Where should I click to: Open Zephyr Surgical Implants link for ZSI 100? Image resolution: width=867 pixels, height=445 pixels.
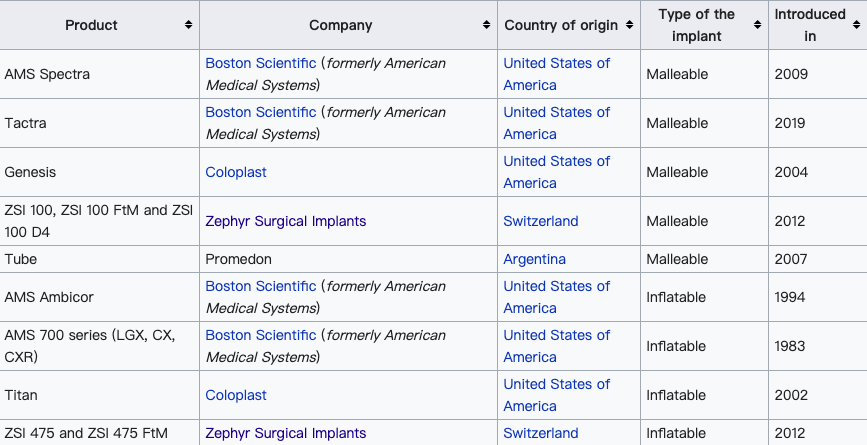pyautogui.click(x=285, y=221)
